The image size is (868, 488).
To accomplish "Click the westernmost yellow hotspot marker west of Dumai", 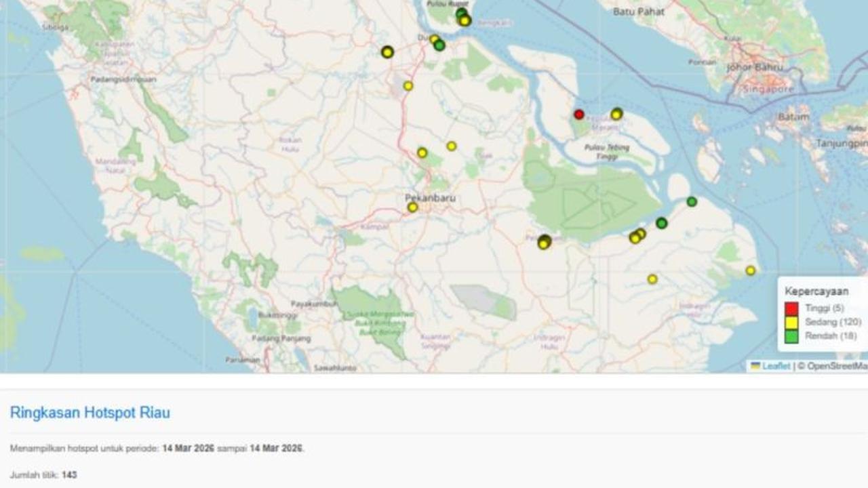I will tap(387, 52).
